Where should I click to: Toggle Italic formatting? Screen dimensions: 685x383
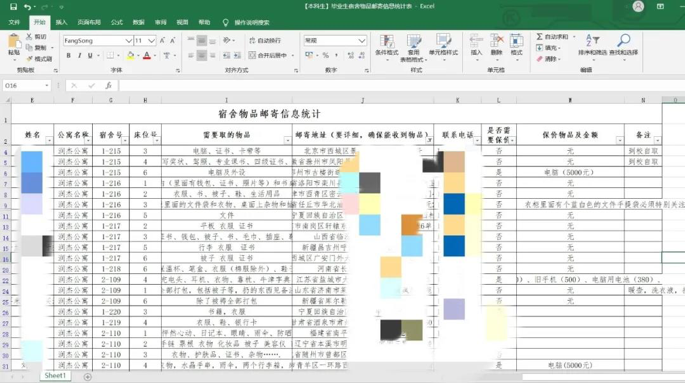pyautogui.click(x=79, y=55)
